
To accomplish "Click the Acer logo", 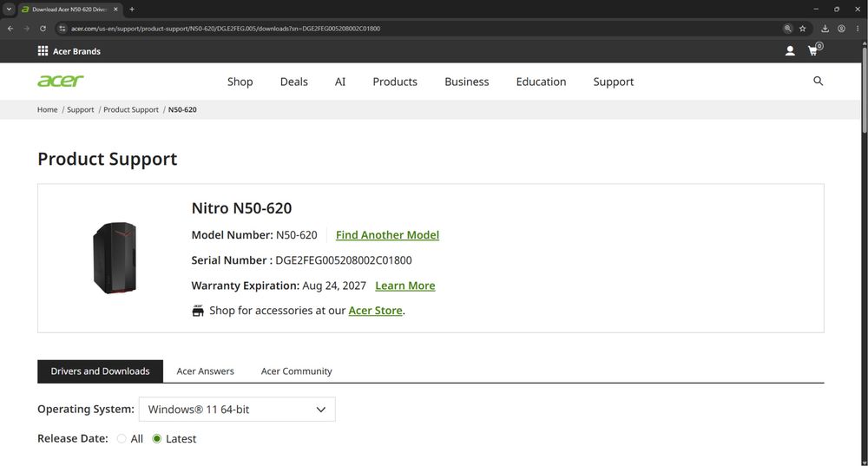I will tap(61, 82).
